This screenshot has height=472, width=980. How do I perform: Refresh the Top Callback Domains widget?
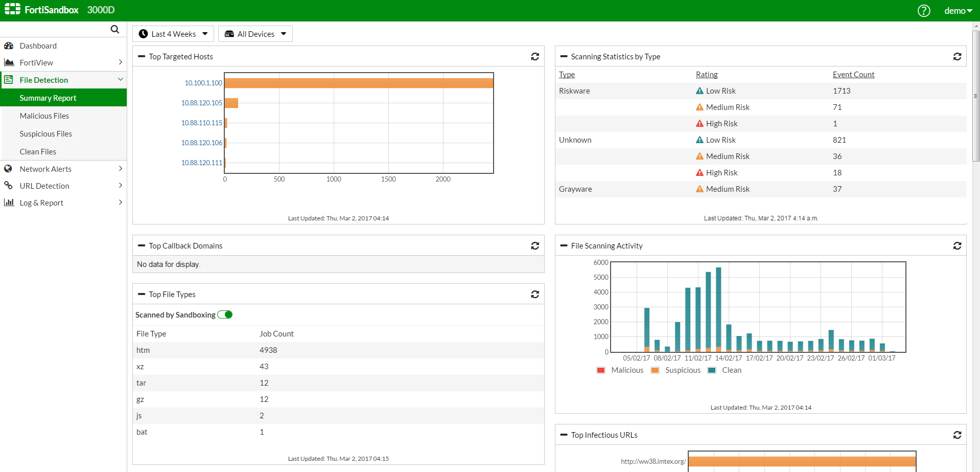534,246
